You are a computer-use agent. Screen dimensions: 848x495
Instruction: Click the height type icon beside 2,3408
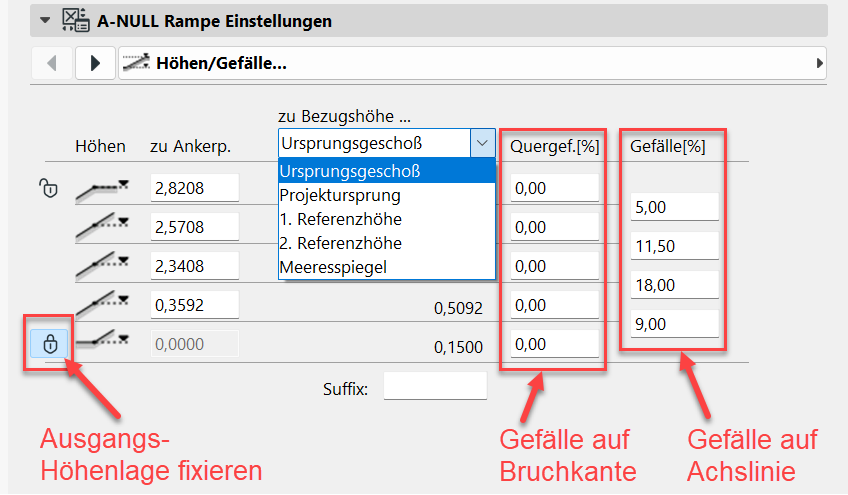(103, 265)
